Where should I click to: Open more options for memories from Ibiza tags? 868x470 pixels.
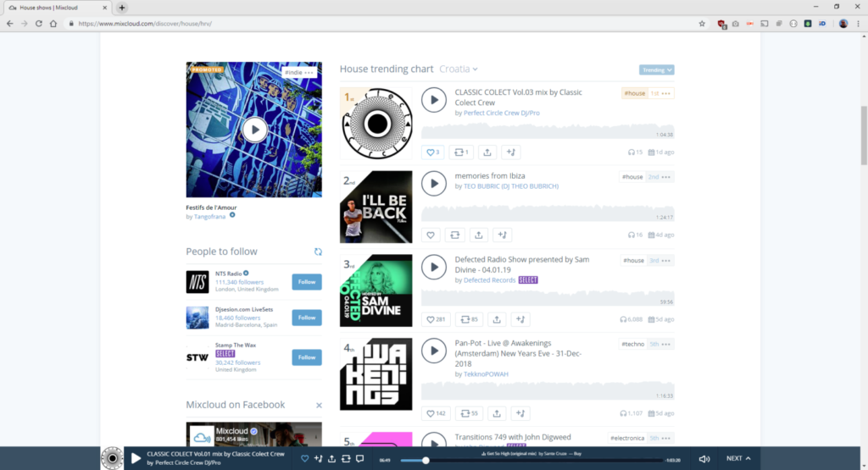click(x=666, y=177)
